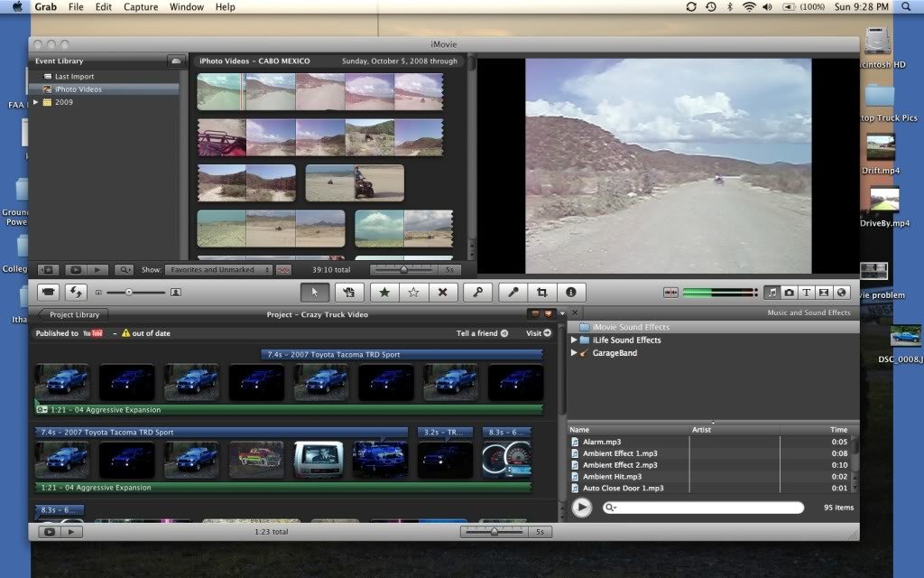Adjust the thumbnail size slider
This screenshot has height=578, width=924.
[137, 292]
